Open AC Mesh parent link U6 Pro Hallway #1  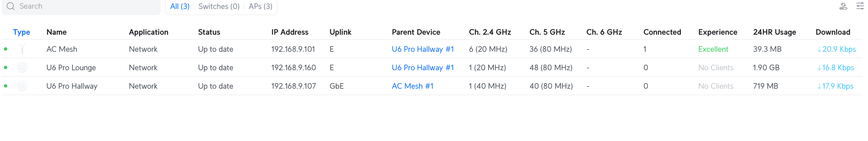click(x=423, y=49)
